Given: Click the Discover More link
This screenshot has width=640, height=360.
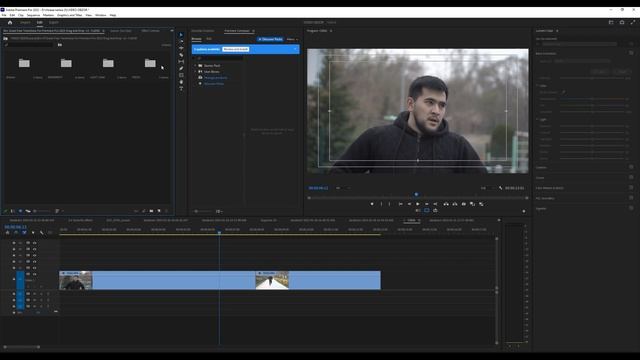Looking at the screenshot, I should pos(214,84).
